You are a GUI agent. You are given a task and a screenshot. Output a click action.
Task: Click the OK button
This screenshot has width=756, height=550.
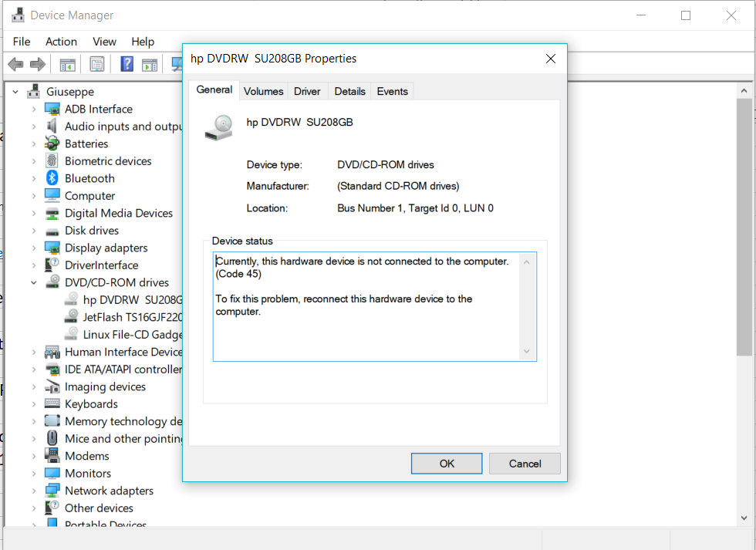pyautogui.click(x=447, y=464)
